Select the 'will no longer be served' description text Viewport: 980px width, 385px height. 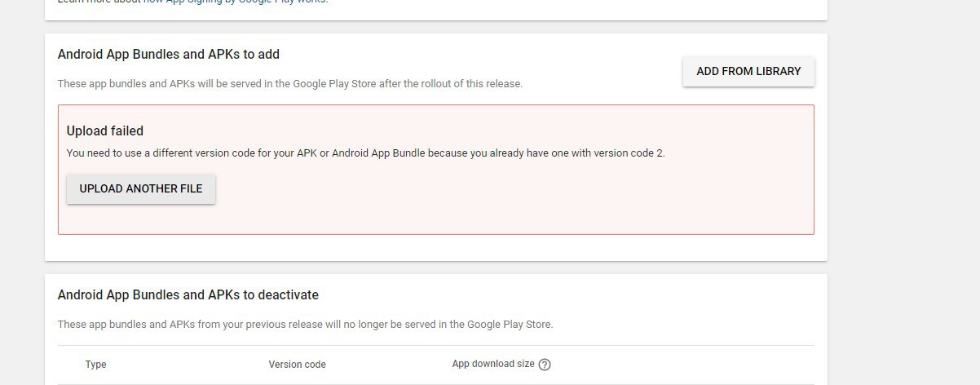point(306,324)
